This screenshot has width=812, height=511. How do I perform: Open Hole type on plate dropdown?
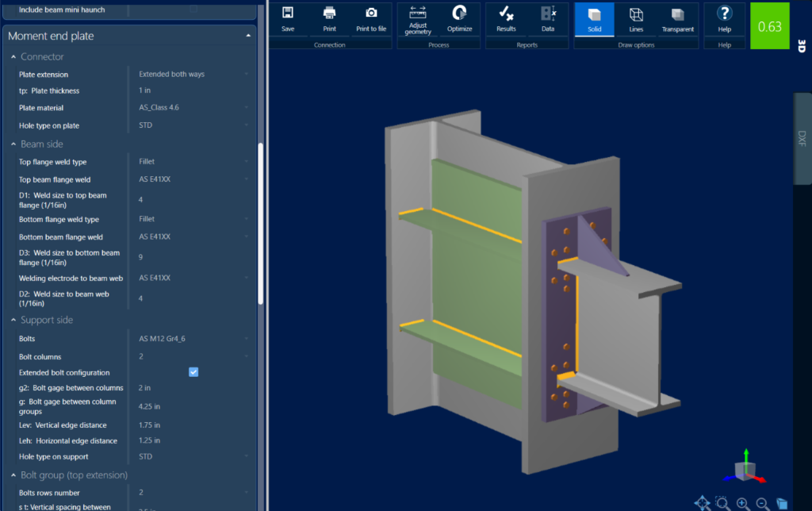click(x=193, y=125)
